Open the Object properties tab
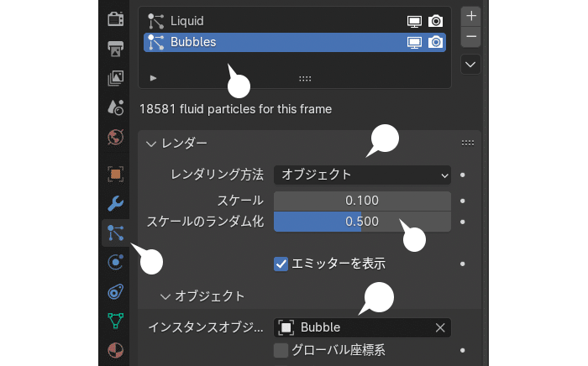 pyautogui.click(x=116, y=175)
